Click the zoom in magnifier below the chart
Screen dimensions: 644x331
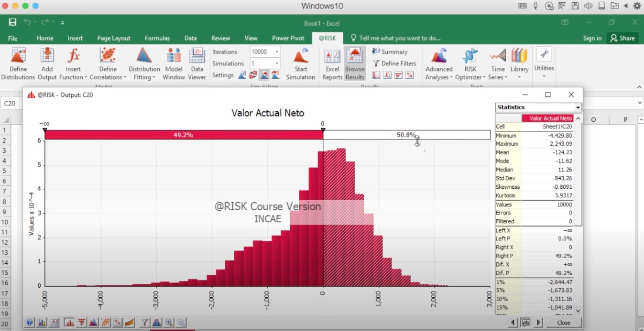point(169,322)
